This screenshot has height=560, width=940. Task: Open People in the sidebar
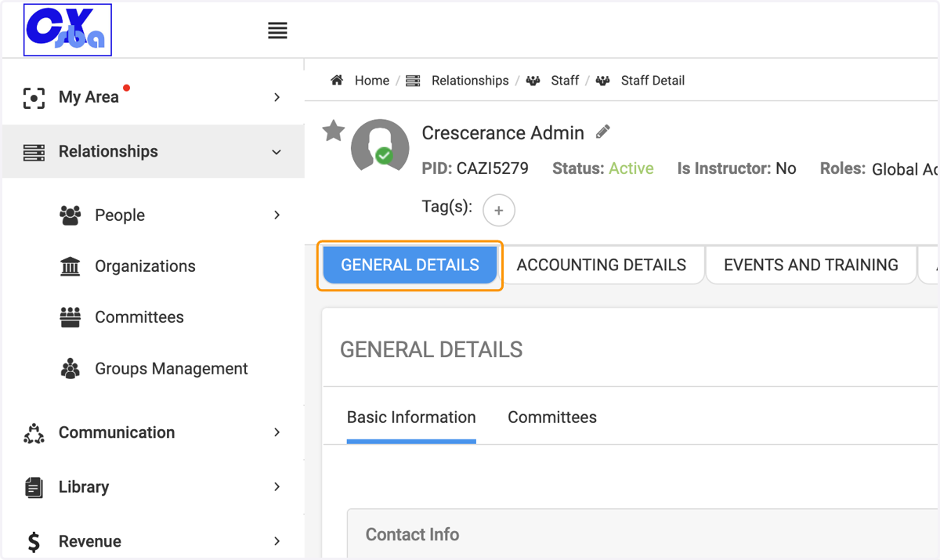(x=120, y=215)
